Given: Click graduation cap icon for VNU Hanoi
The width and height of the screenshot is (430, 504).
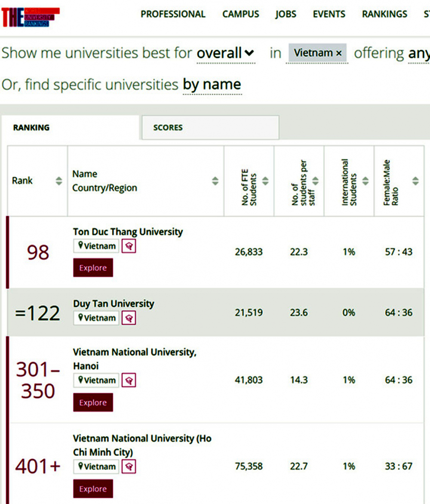Looking at the screenshot, I should coord(129,380).
